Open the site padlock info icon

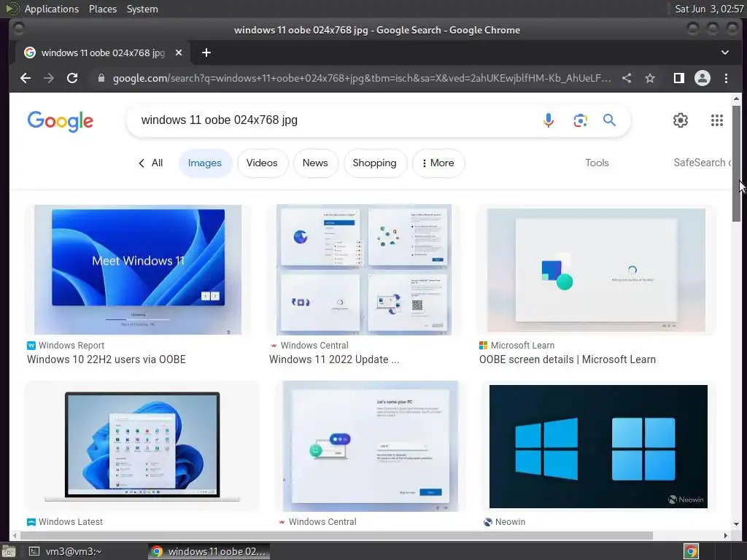(x=101, y=78)
